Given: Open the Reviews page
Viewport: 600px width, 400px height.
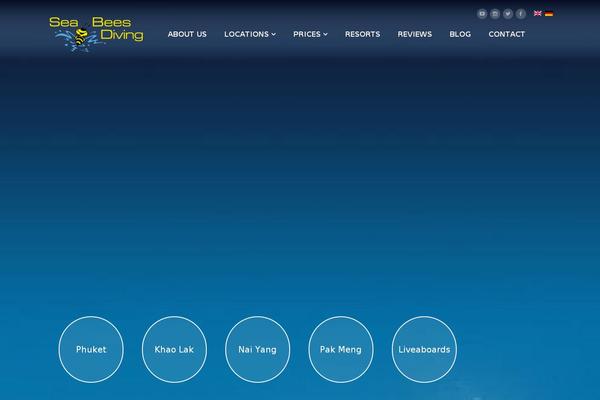Looking at the screenshot, I should click(415, 34).
